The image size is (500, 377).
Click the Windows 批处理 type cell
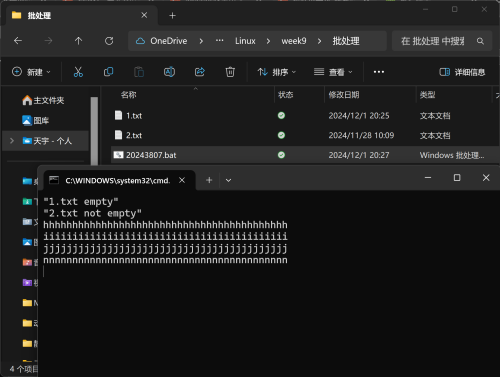(452, 155)
